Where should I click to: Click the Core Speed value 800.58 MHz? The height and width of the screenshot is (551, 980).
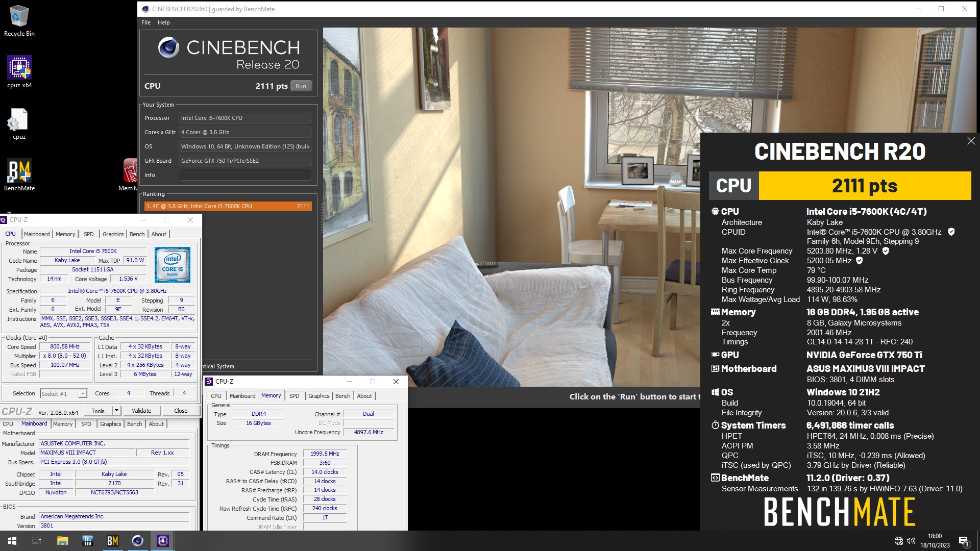pyautogui.click(x=65, y=346)
